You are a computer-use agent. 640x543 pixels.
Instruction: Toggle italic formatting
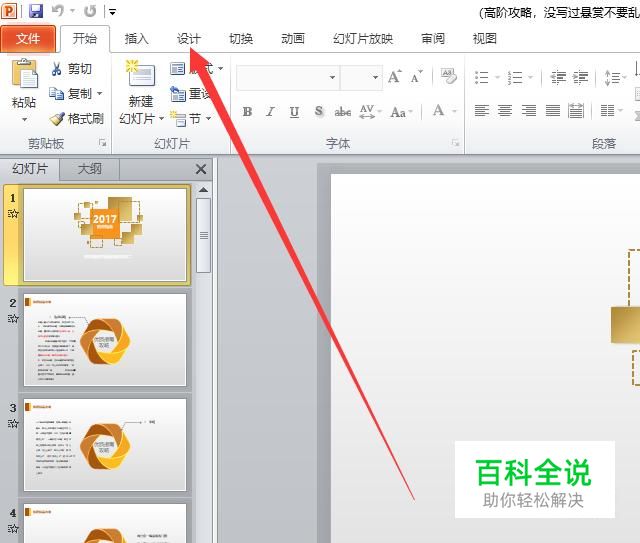pos(270,111)
